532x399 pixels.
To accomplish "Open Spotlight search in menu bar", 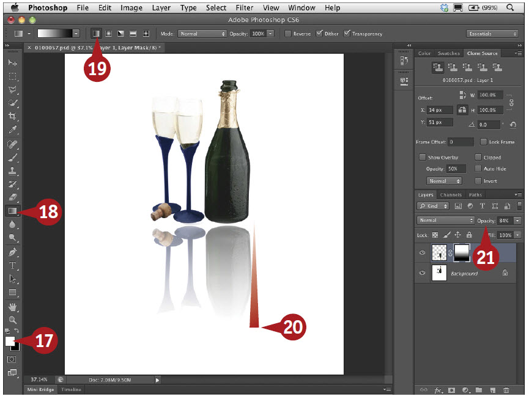I will [x=510, y=7].
